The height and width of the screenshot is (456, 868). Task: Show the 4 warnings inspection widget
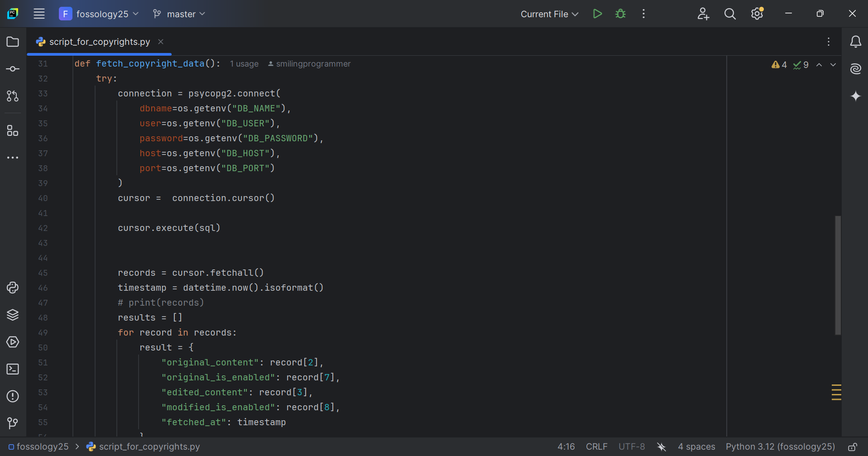pos(779,65)
